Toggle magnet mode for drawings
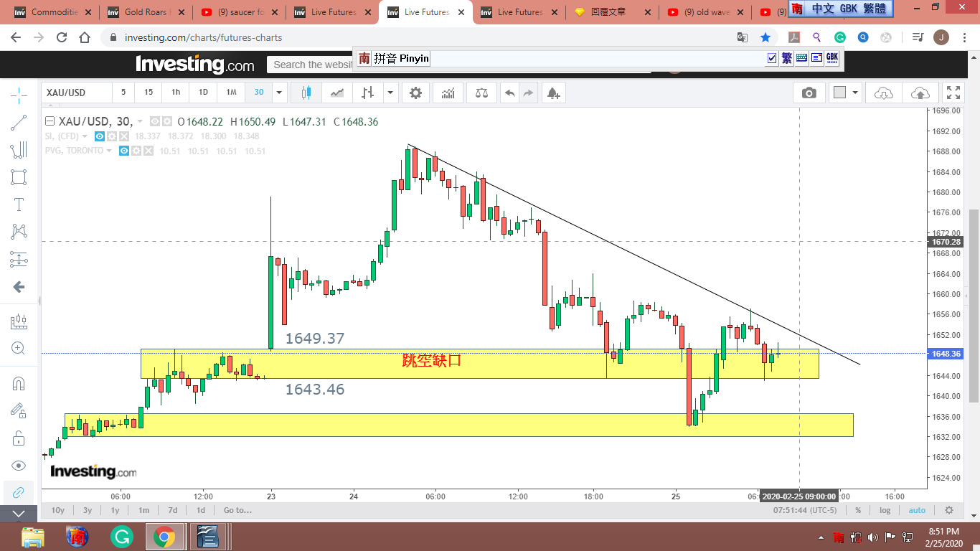 tap(19, 383)
